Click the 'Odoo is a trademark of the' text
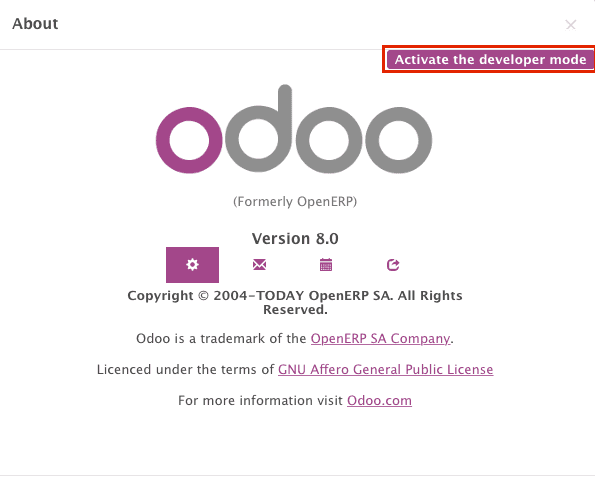 pyautogui.click(x=221, y=338)
